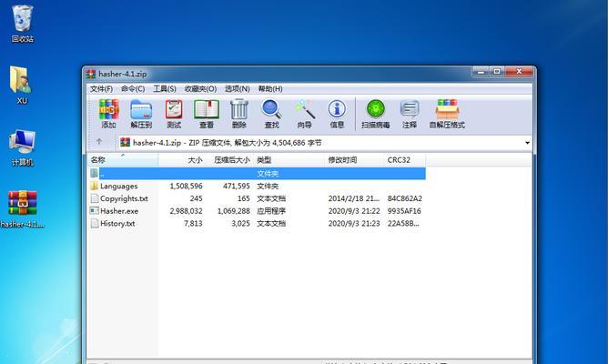
Task: Select the hasher-4.1 archive desktop icon
Action: (22, 203)
